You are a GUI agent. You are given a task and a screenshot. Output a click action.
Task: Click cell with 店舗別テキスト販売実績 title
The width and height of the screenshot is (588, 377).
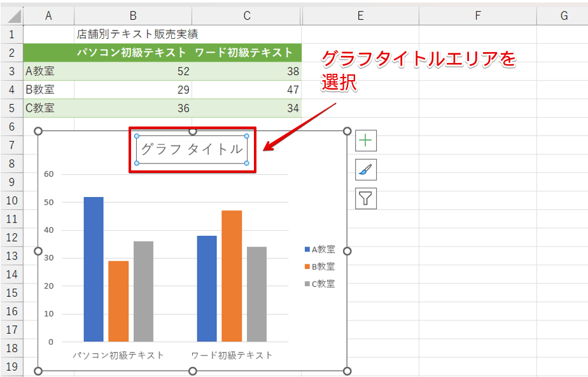[x=132, y=34]
